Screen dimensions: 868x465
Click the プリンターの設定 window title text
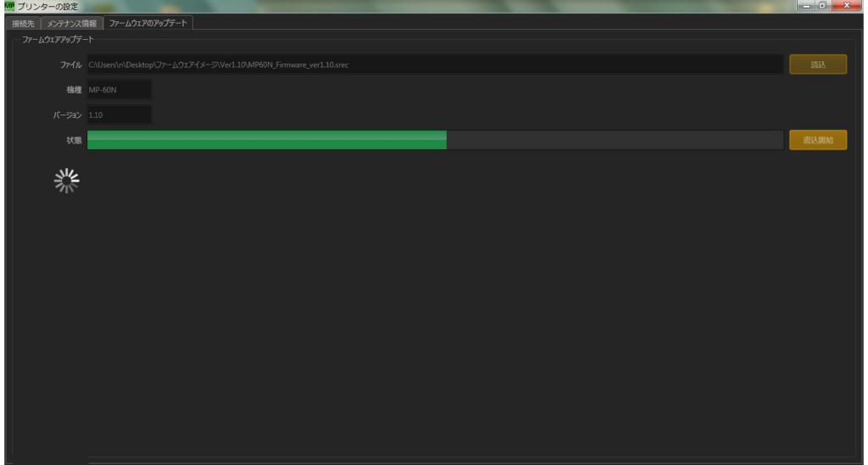[x=47, y=6]
